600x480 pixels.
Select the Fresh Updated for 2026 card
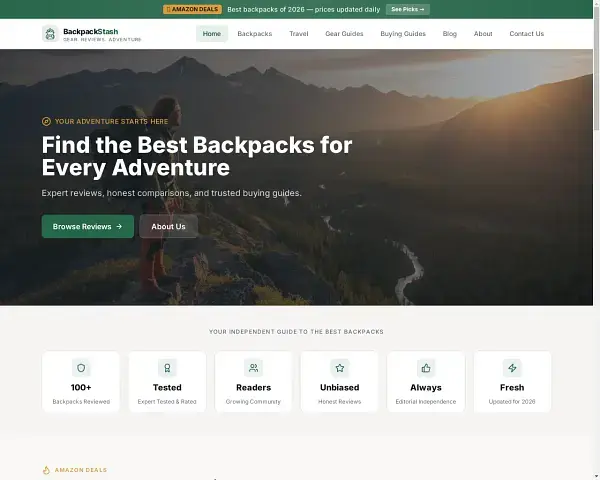512,382
